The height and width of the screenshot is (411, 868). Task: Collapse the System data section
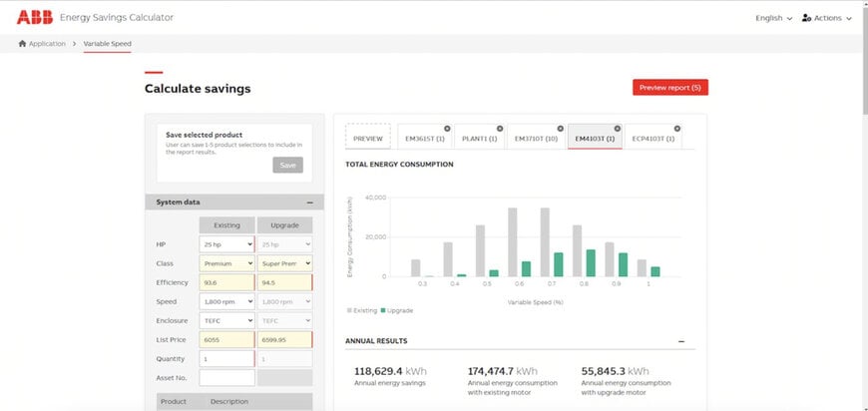[x=310, y=203]
